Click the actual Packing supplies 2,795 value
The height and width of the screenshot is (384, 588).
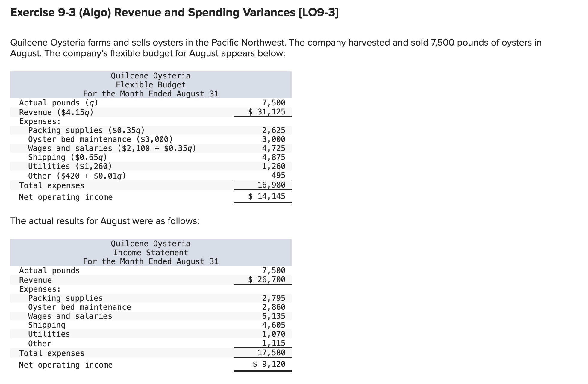pos(273,298)
